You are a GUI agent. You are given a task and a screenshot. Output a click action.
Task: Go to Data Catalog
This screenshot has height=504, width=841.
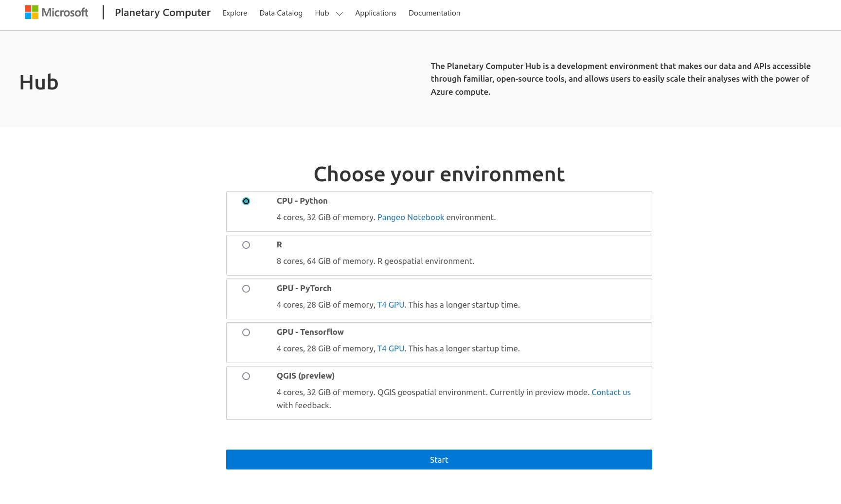coord(281,13)
